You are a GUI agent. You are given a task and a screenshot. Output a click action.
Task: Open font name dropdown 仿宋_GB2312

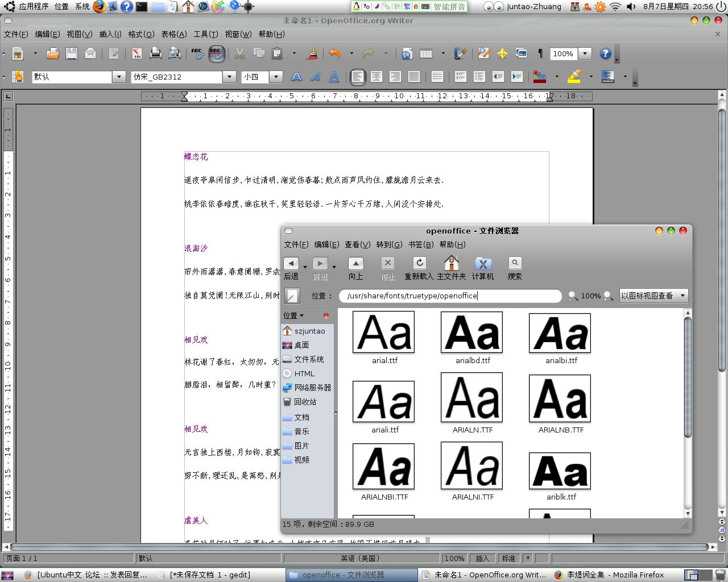click(x=230, y=77)
